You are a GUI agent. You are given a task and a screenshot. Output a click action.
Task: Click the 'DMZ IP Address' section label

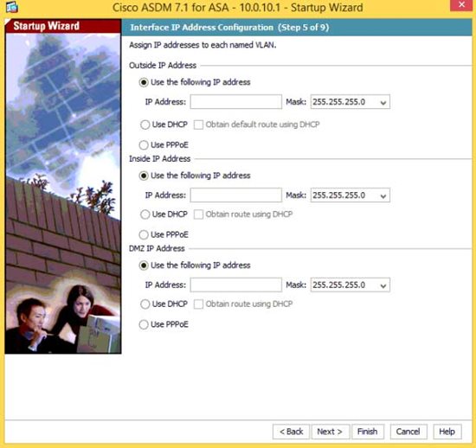click(x=157, y=249)
